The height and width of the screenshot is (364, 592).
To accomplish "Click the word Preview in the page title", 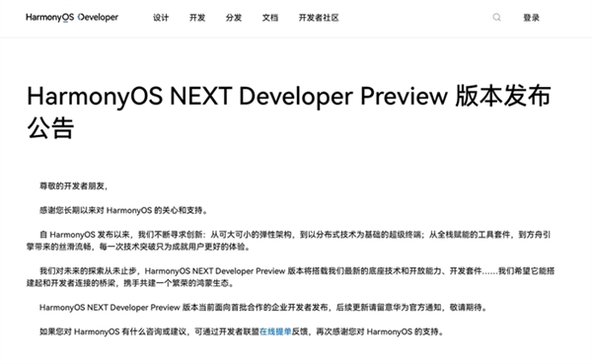I will [404, 96].
